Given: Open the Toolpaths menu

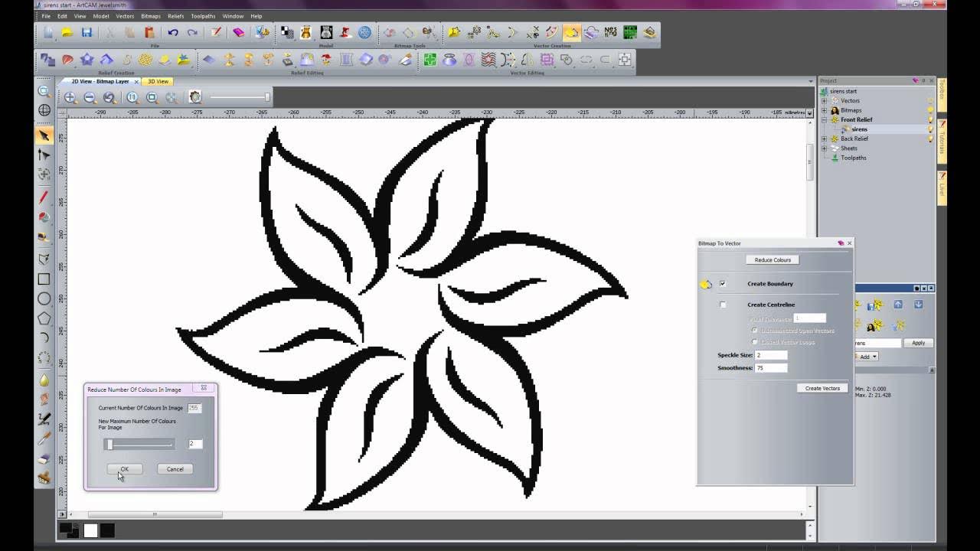Looking at the screenshot, I should (x=203, y=16).
